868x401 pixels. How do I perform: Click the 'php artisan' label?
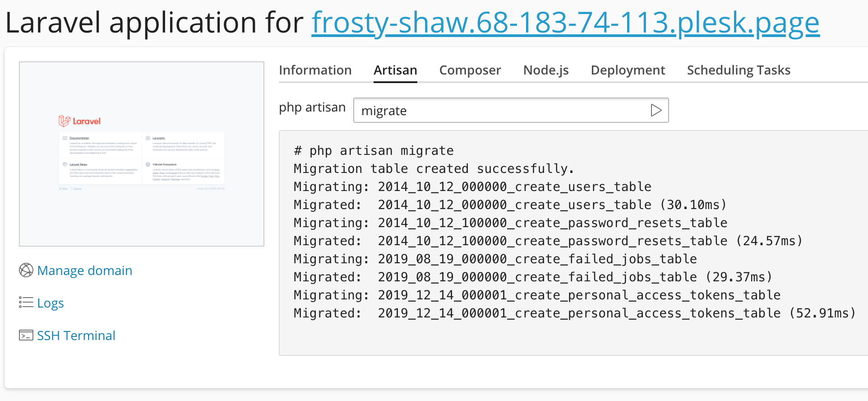[x=312, y=107]
